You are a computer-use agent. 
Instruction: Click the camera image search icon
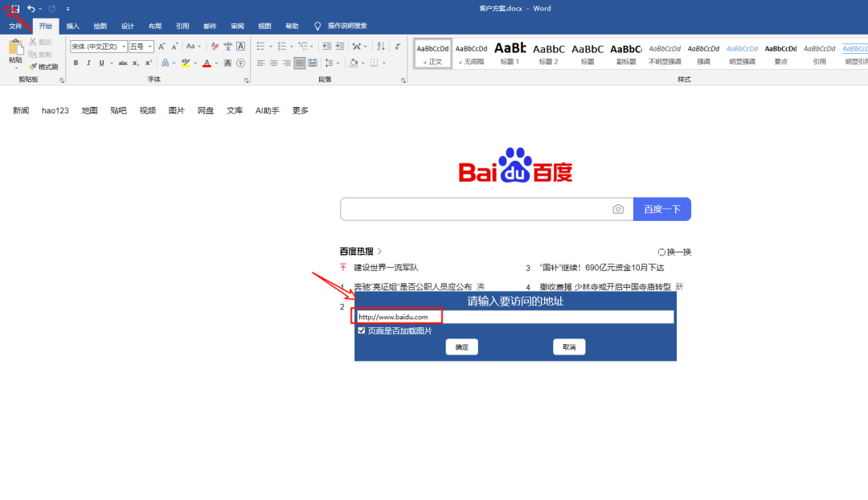click(618, 209)
